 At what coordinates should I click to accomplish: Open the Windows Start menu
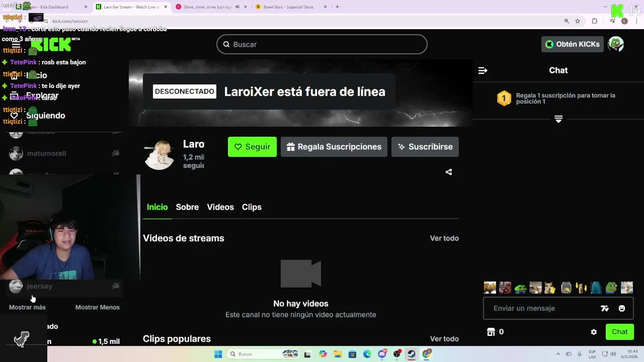[218, 354]
